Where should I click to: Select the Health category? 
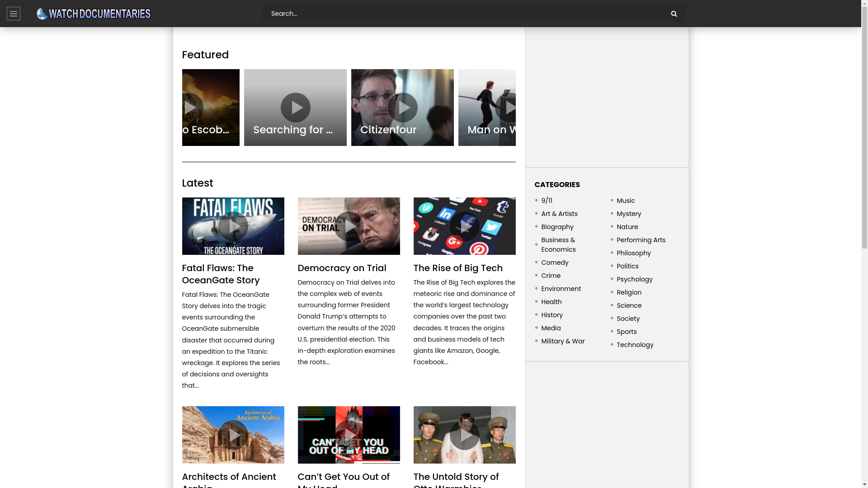point(551,302)
